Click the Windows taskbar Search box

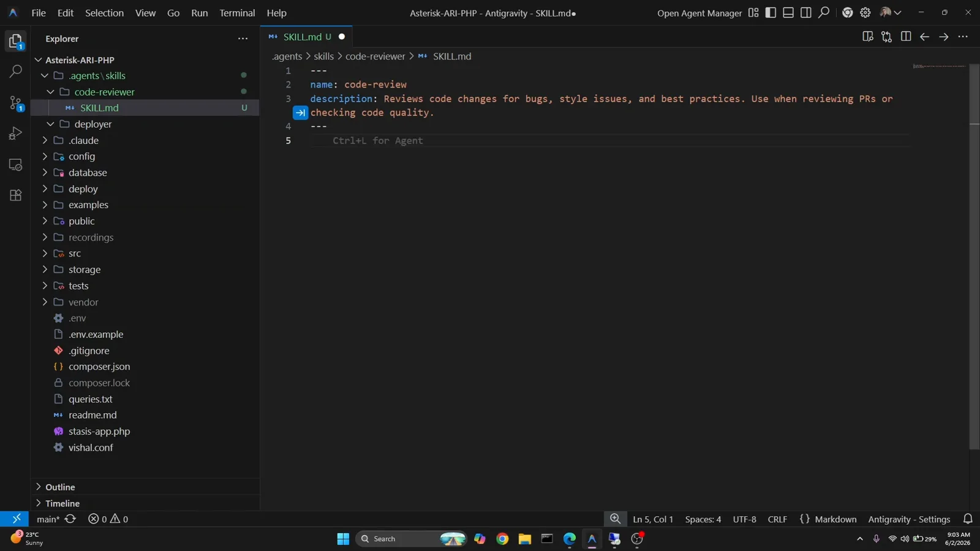pyautogui.click(x=412, y=539)
